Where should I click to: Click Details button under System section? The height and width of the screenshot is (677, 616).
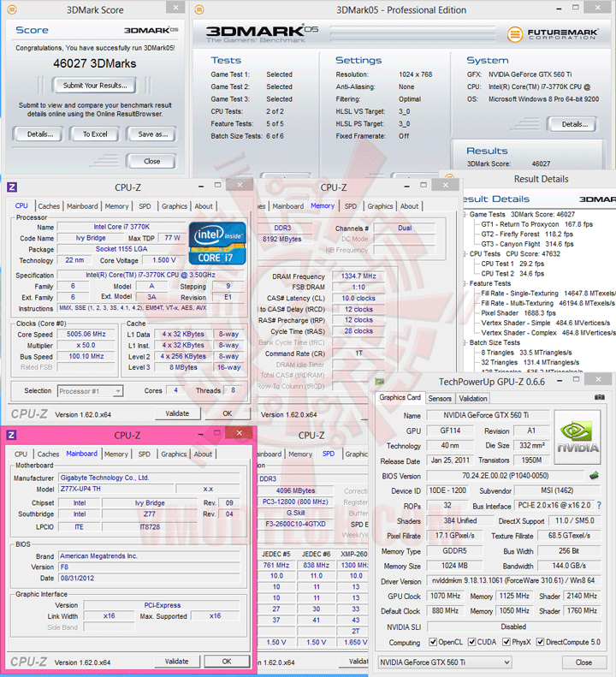click(574, 124)
